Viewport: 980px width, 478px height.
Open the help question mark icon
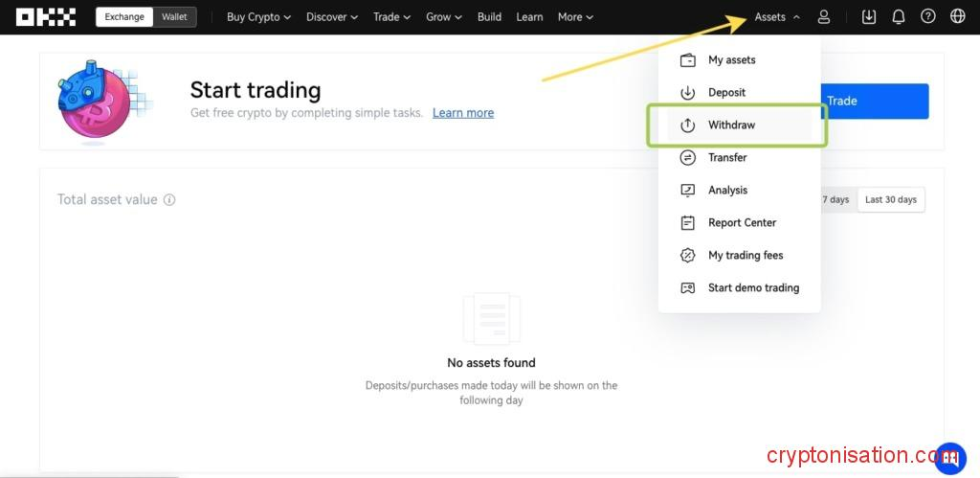(927, 16)
